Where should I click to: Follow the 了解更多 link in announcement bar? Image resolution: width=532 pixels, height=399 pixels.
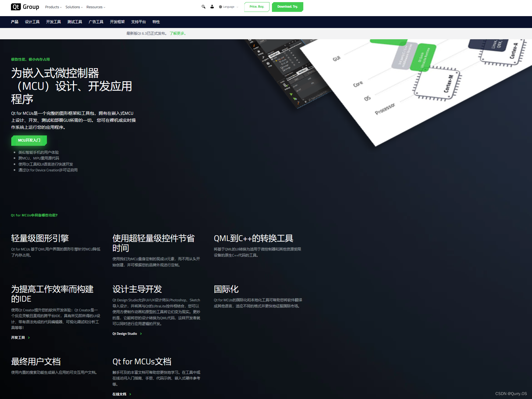click(178, 33)
